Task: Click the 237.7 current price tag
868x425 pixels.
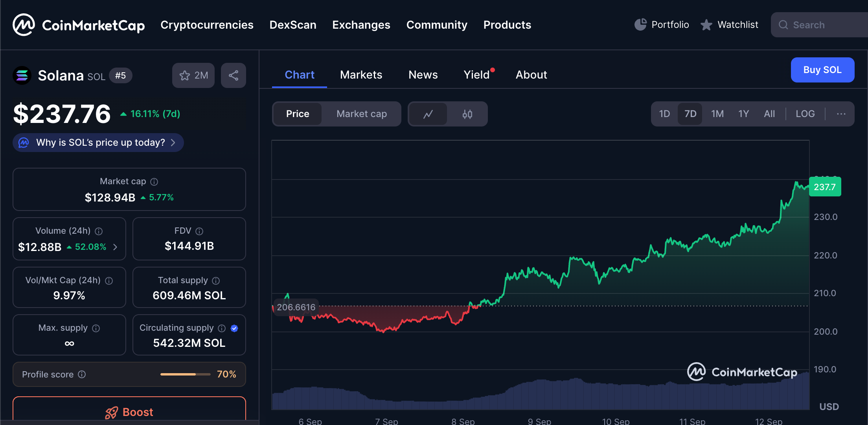Action: [825, 187]
